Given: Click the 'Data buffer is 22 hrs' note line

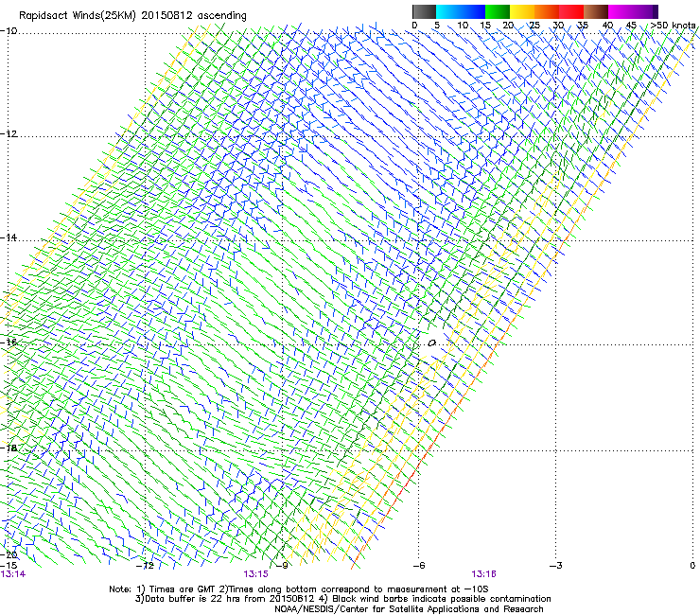Looking at the screenshot, I should click(x=342, y=599).
